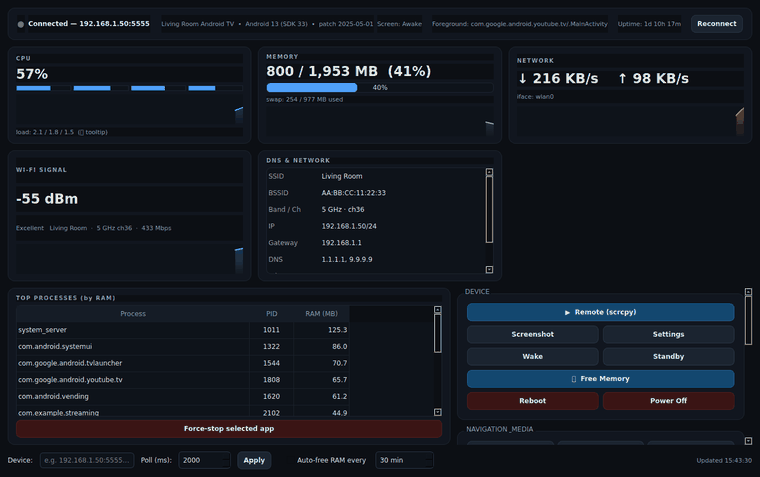Click the Uptime: 1d 10h 17m text
Viewport: 760px width, 477px height.
649,24
